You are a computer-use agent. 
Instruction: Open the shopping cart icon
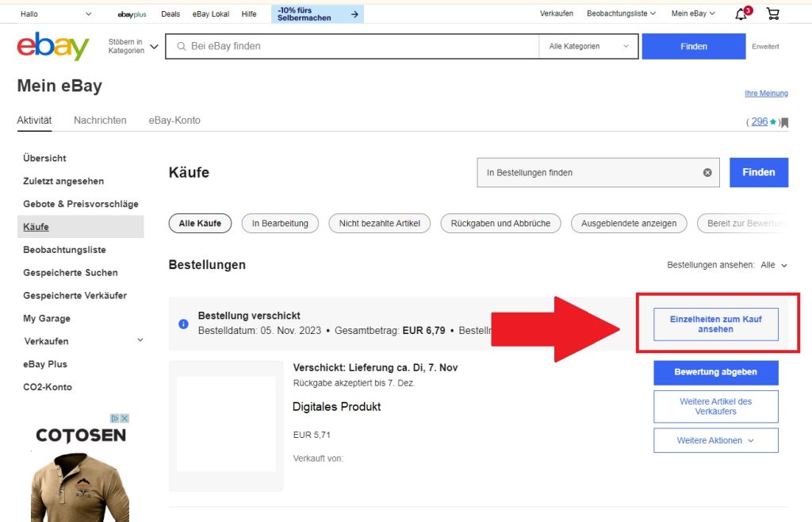[772, 13]
